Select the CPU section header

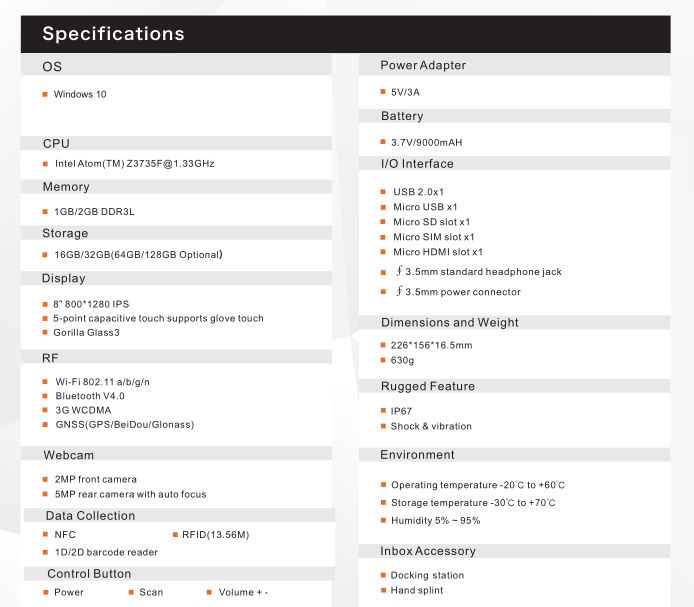click(x=57, y=143)
